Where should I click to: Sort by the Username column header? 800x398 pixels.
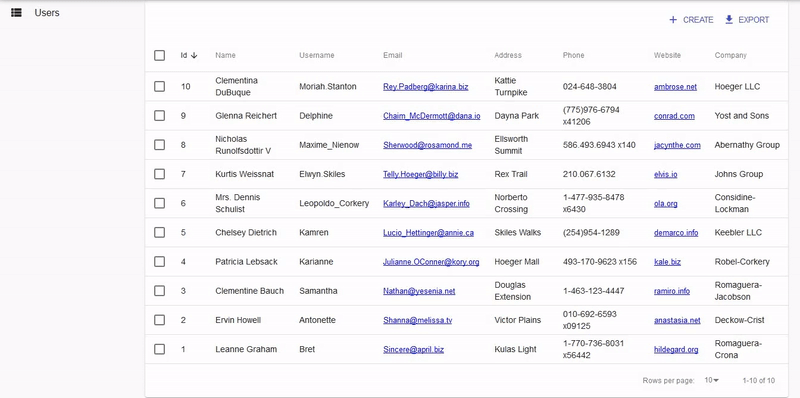pos(317,55)
